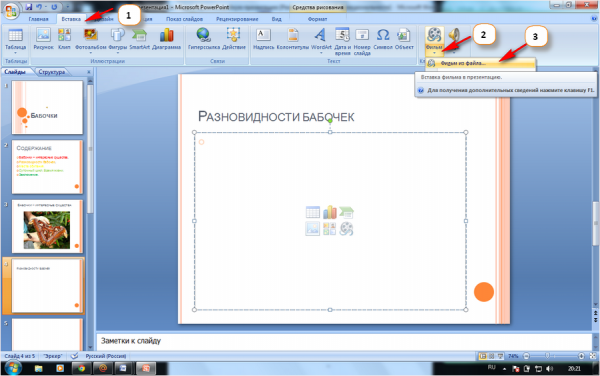Insert date with Дата и время icon
The height and width of the screenshot is (376, 600).
342,35
